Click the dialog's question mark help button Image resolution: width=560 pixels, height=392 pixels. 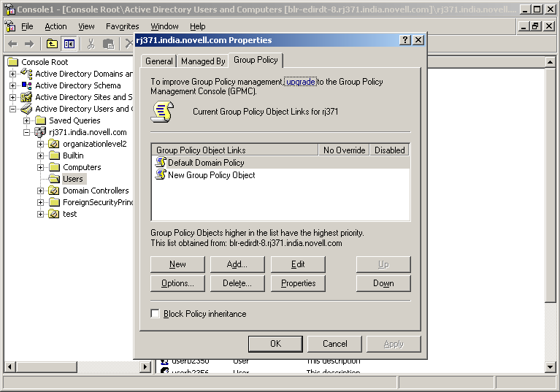click(x=405, y=40)
